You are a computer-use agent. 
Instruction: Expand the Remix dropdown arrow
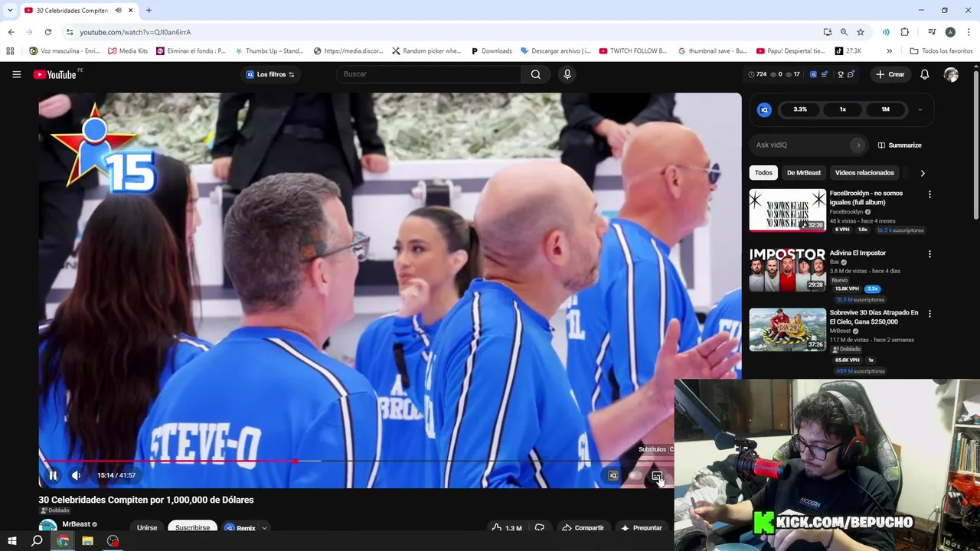(x=264, y=527)
